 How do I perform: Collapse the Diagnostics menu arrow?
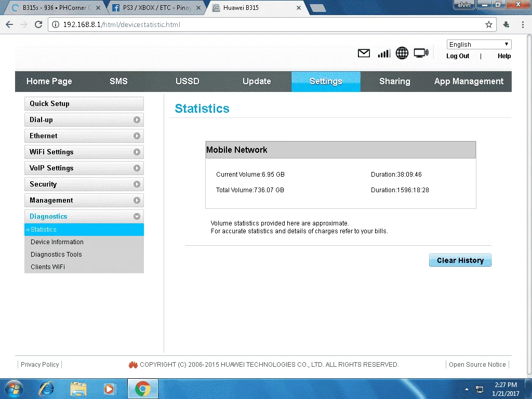pyautogui.click(x=137, y=217)
